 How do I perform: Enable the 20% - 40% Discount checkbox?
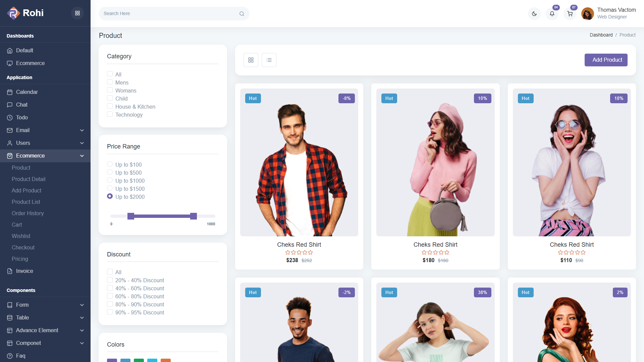tap(110, 280)
